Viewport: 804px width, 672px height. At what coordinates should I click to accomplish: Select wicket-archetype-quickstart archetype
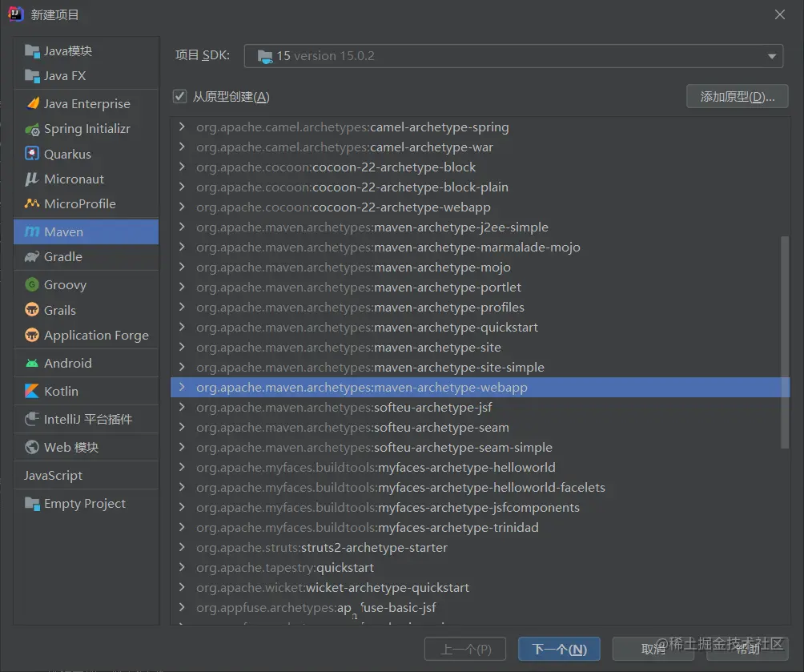pyautogui.click(x=480, y=587)
